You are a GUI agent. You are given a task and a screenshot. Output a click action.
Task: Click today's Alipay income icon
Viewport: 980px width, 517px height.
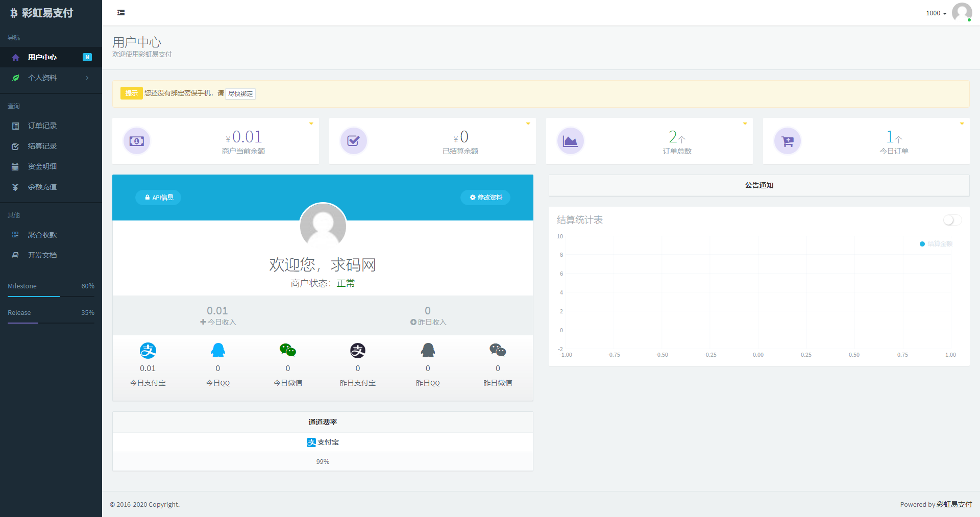click(148, 351)
